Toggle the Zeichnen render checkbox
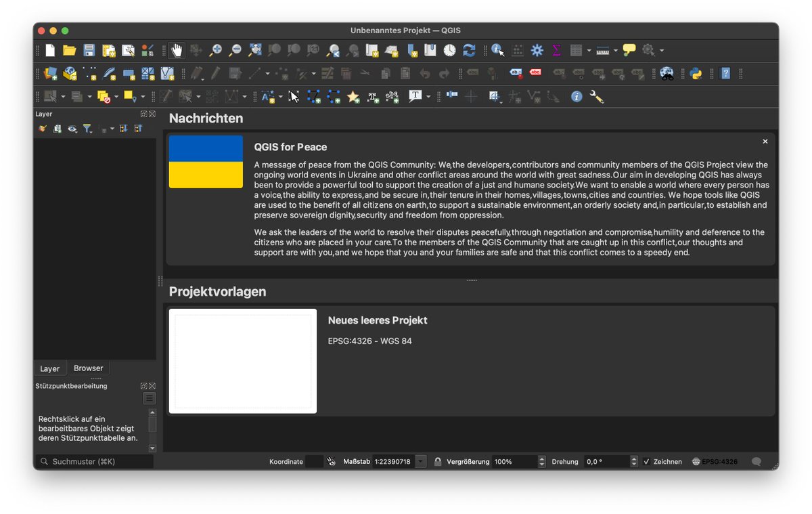 (646, 462)
